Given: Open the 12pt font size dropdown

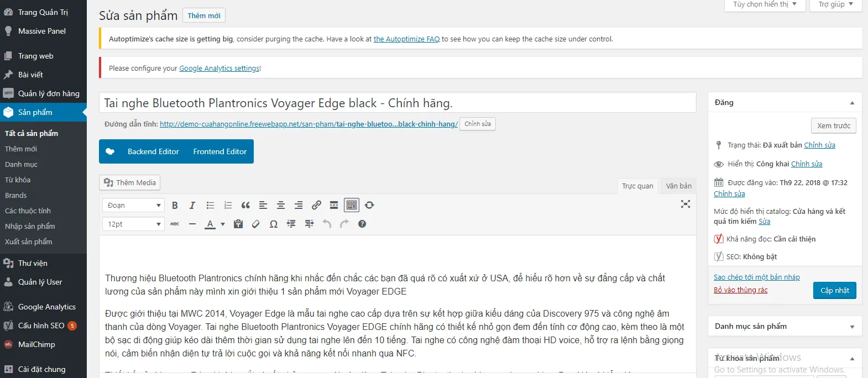Looking at the screenshot, I should 133,224.
